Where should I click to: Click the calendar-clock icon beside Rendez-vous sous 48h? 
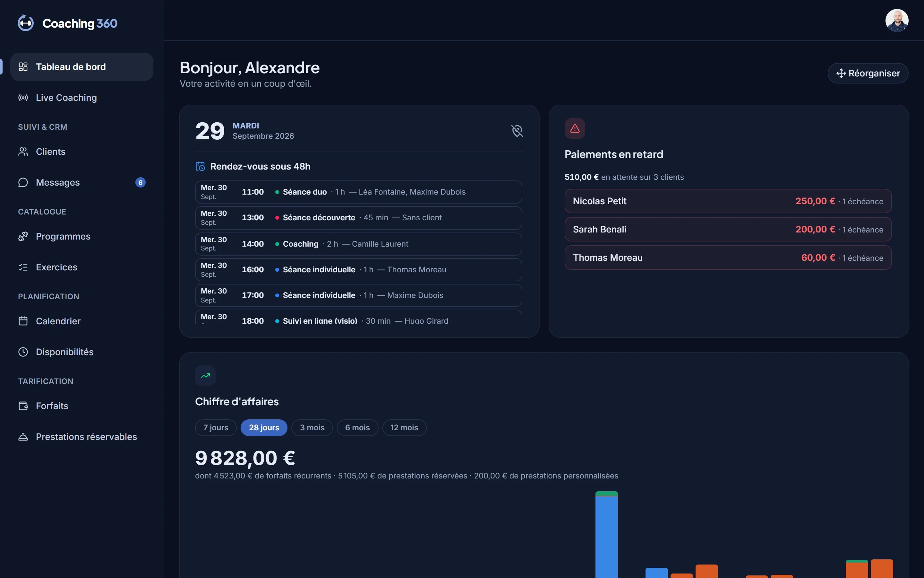tap(201, 166)
